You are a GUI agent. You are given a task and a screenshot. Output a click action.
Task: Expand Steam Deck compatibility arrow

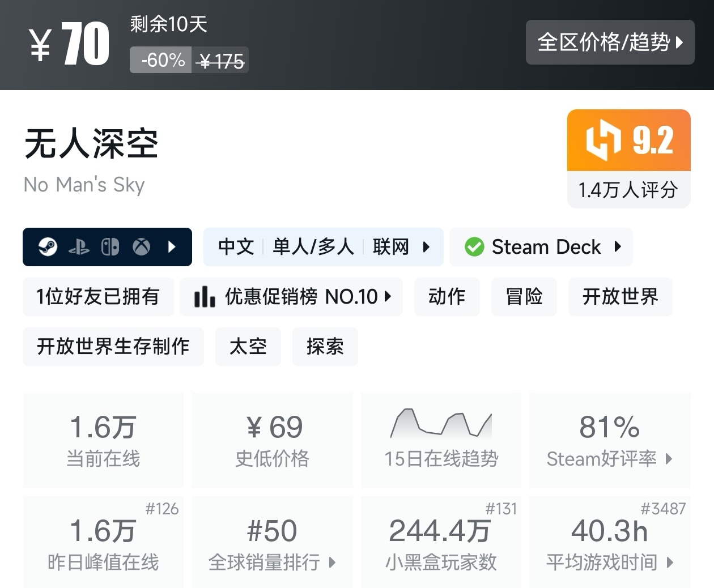618,246
